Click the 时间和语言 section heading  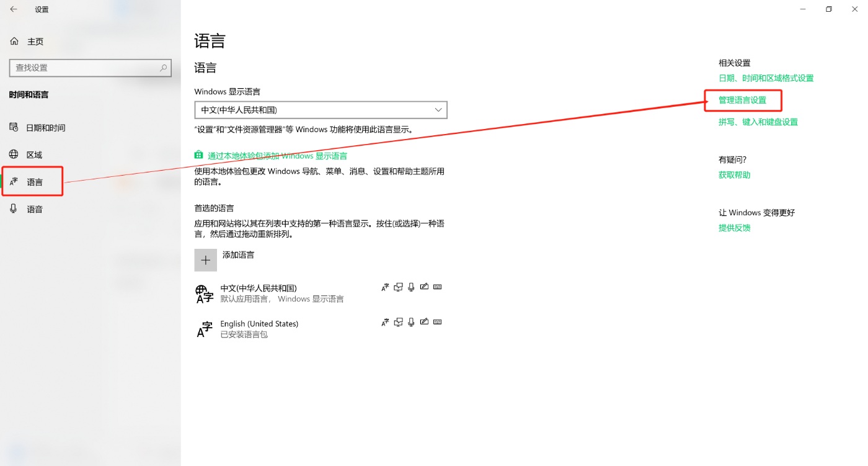click(x=29, y=95)
